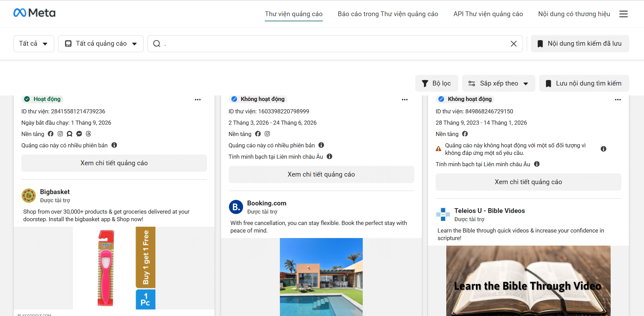Open the hamburger menu icon

[623, 14]
